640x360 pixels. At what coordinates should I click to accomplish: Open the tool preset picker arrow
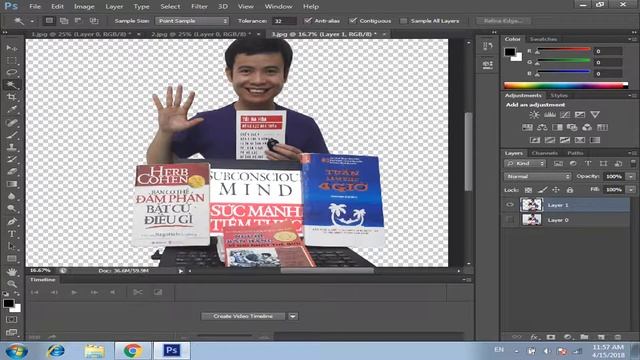(x=32, y=21)
